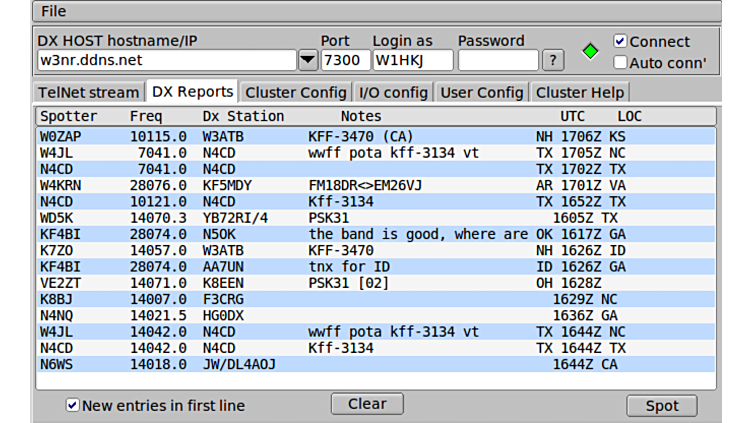This screenshot has width=752, height=423.
Task: Expand the DX HOST hostname dropdown
Action: (308, 60)
